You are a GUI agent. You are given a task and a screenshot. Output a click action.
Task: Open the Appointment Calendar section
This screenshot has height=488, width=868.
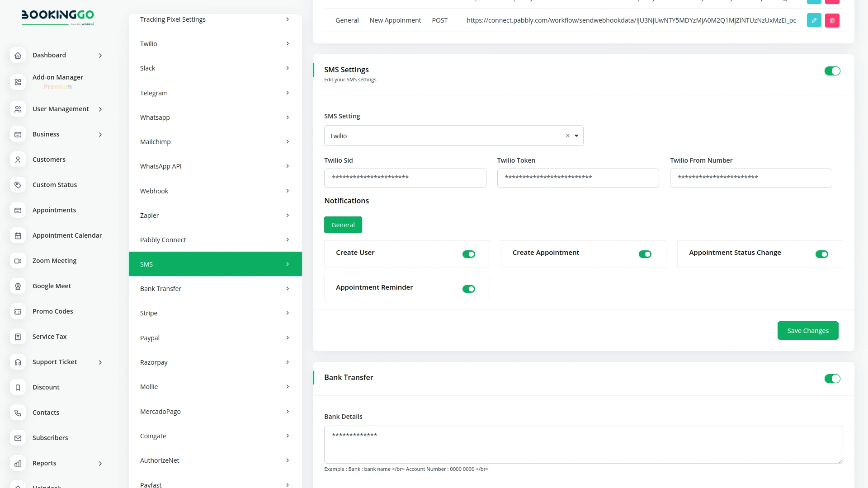(67, 235)
